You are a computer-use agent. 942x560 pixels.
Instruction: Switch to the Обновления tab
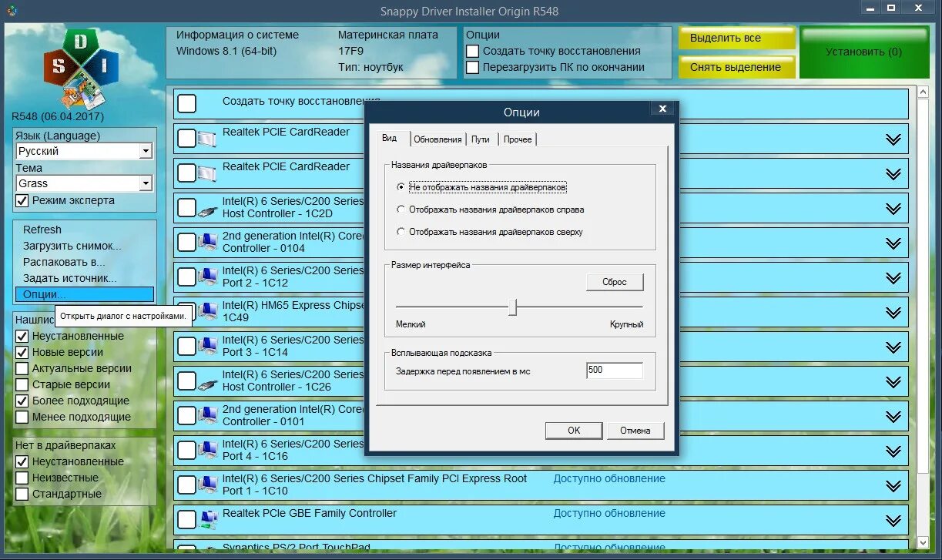[437, 139]
